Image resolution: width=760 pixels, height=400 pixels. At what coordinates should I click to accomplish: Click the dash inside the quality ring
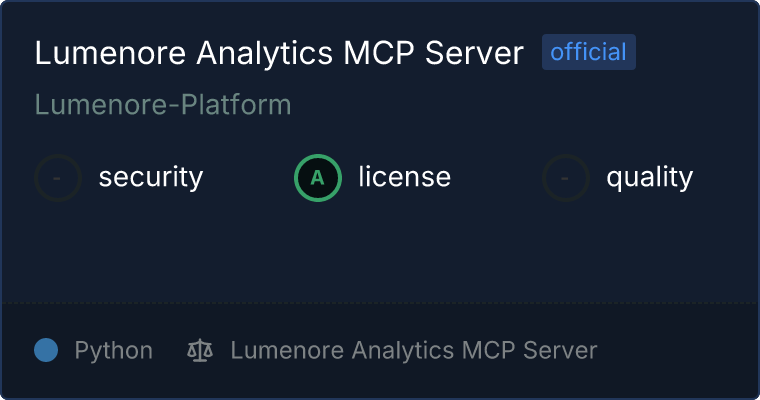(x=566, y=178)
